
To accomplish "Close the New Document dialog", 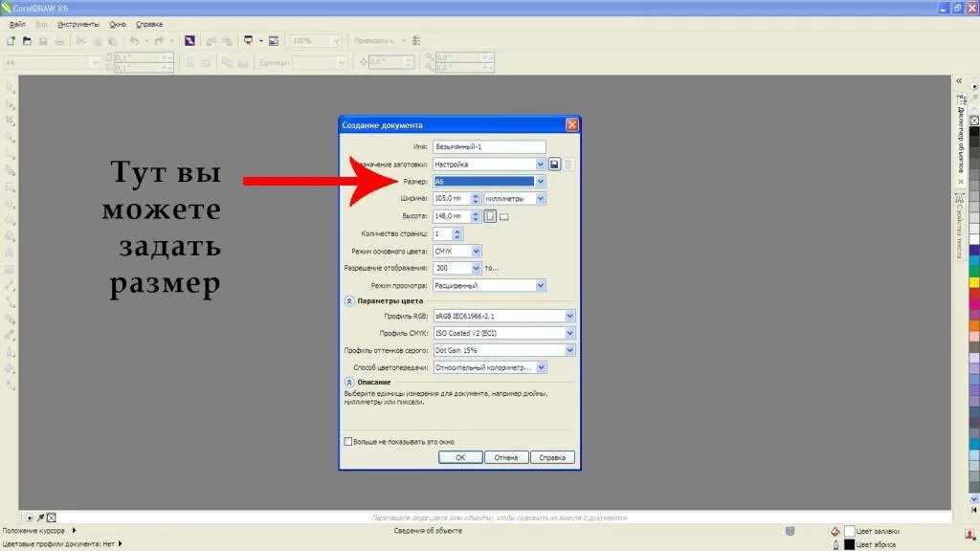I will pyautogui.click(x=572, y=125).
